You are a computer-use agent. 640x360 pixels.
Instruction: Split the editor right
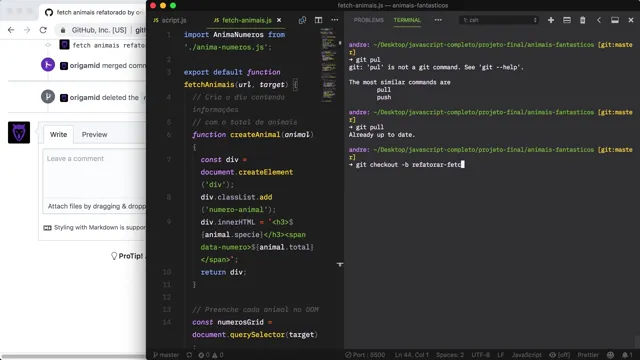coord(318,20)
